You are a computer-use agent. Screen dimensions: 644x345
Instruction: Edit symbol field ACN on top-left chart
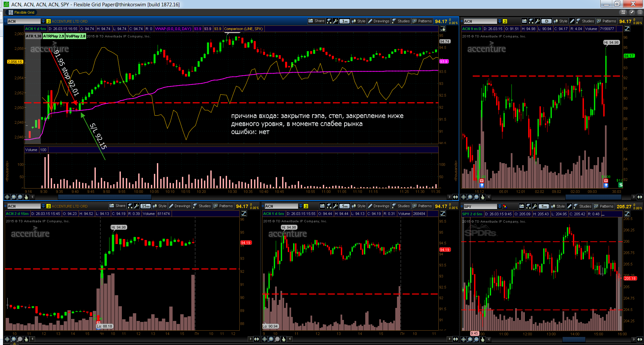[24, 21]
